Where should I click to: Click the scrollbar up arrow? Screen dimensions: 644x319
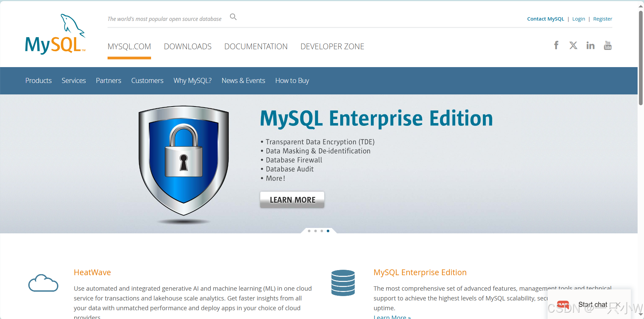point(641,6)
